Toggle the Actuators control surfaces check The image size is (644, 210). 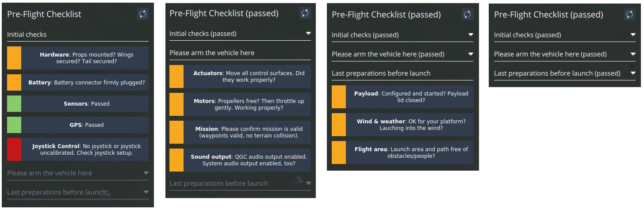(240, 76)
